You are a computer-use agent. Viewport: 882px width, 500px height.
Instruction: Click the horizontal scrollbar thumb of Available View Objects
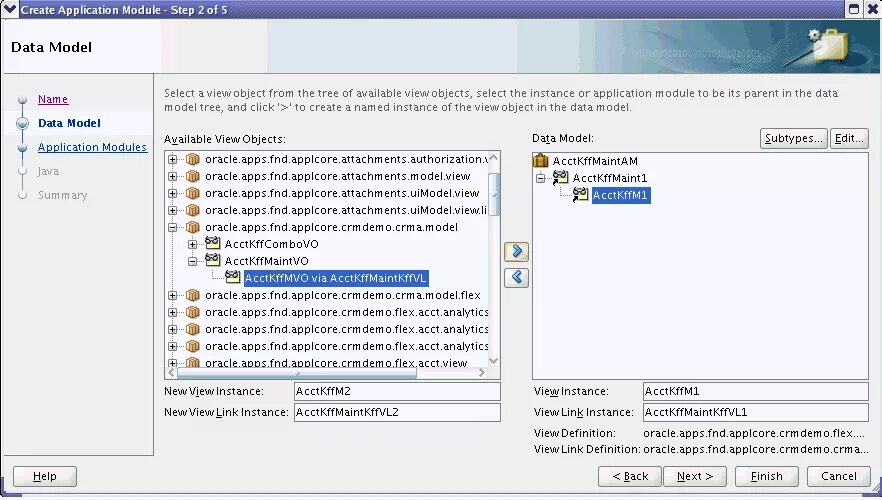297,372
